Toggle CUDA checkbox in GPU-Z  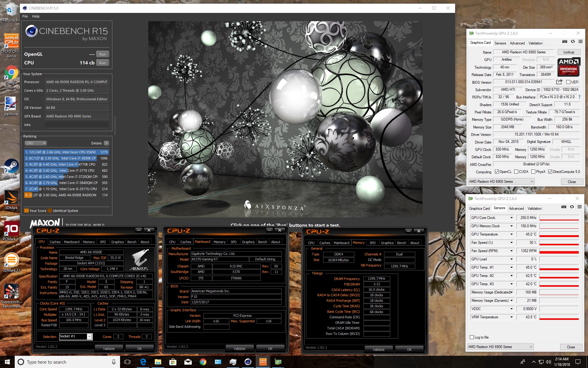pos(516,172)
